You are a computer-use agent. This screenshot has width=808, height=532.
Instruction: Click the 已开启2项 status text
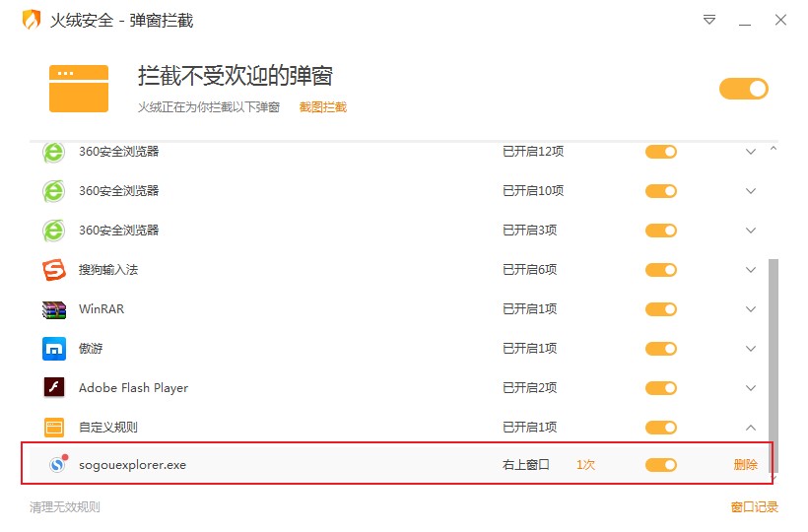(530, 388)
